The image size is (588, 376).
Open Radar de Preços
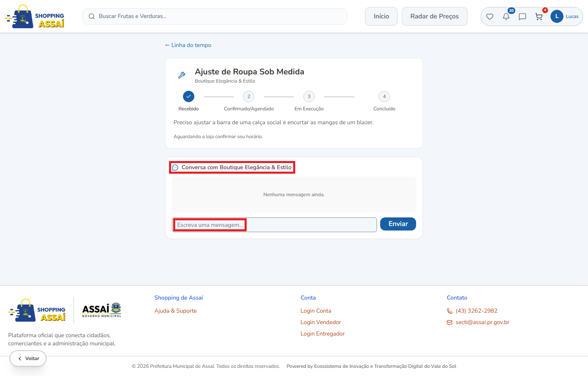tap(434, 16)
